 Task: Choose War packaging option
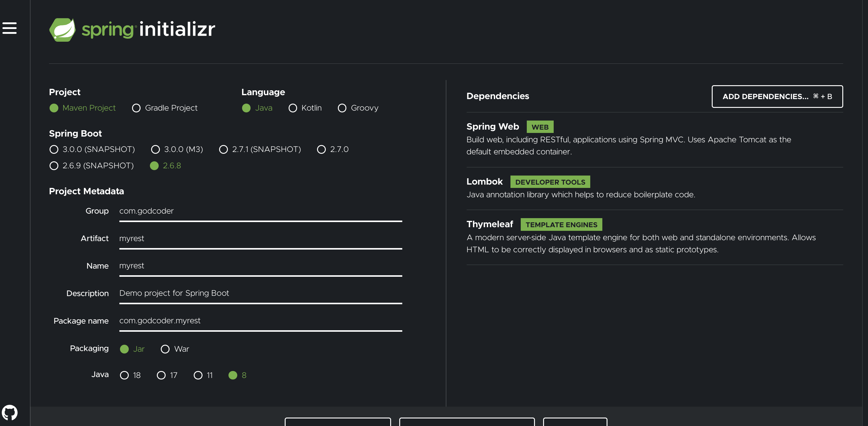coord(165,349)
